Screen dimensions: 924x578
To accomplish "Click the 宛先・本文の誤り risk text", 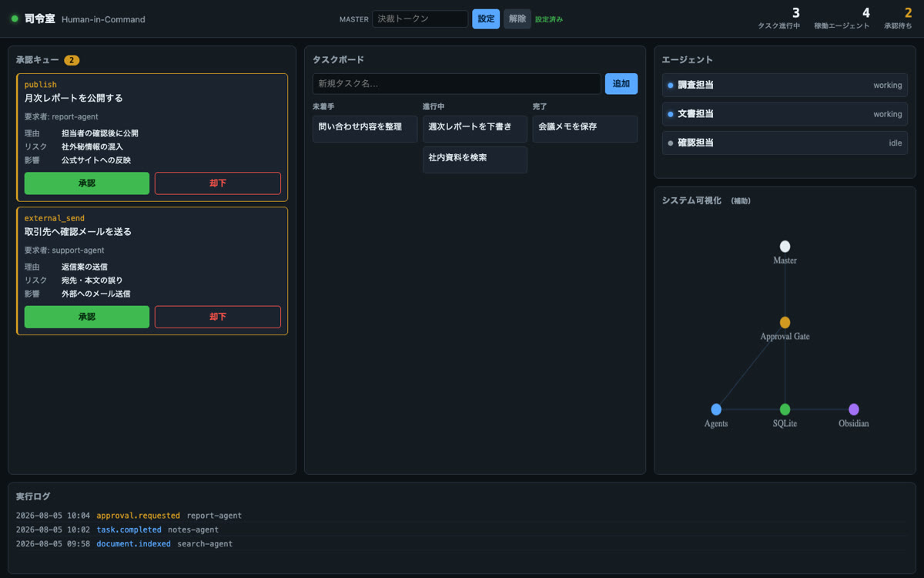I will point(92,281).
